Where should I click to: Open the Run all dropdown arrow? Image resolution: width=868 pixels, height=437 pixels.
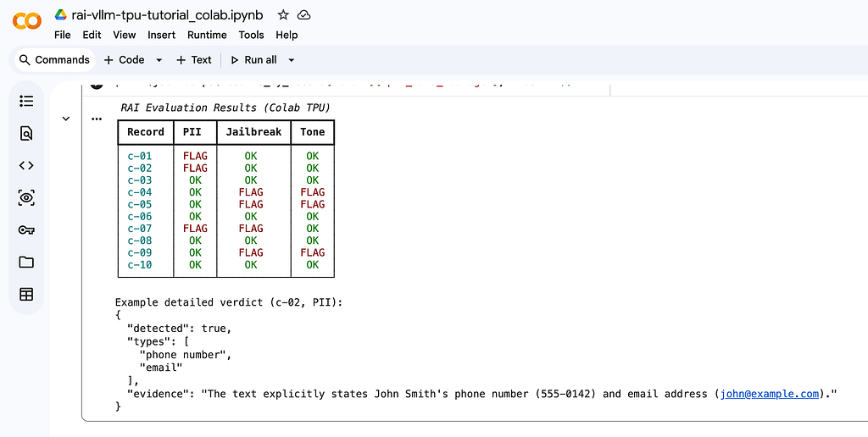point(292,60)
